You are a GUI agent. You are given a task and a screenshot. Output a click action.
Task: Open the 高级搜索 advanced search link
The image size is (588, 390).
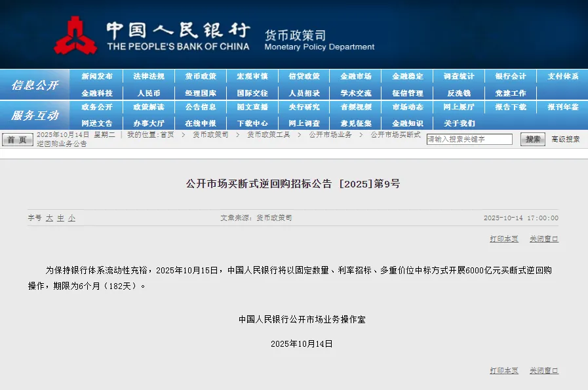pos(565,140)
